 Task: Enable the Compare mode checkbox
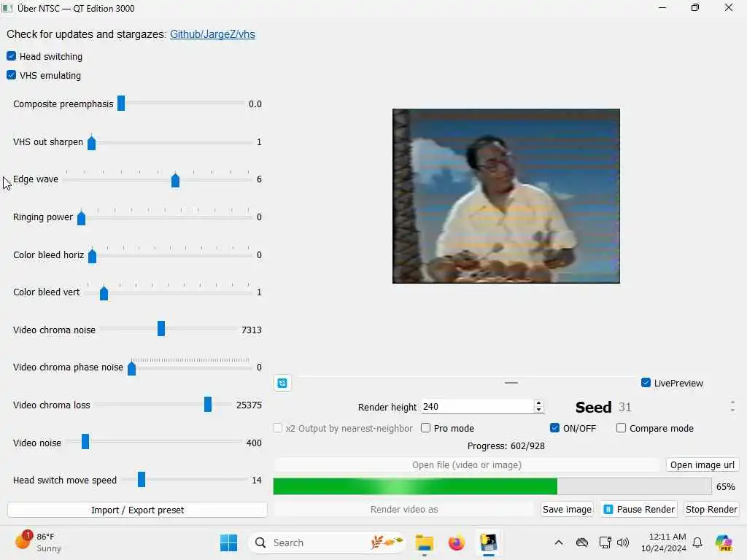tap(622, 428)
